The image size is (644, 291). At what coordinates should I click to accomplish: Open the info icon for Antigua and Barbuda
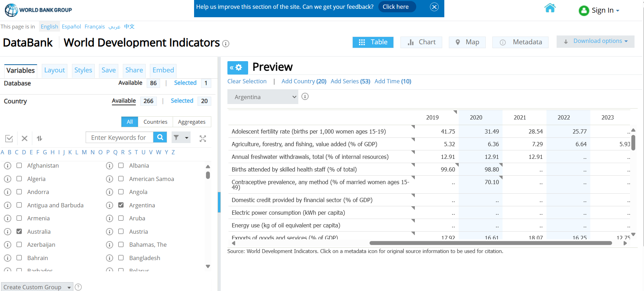click(x=8, y=205)
